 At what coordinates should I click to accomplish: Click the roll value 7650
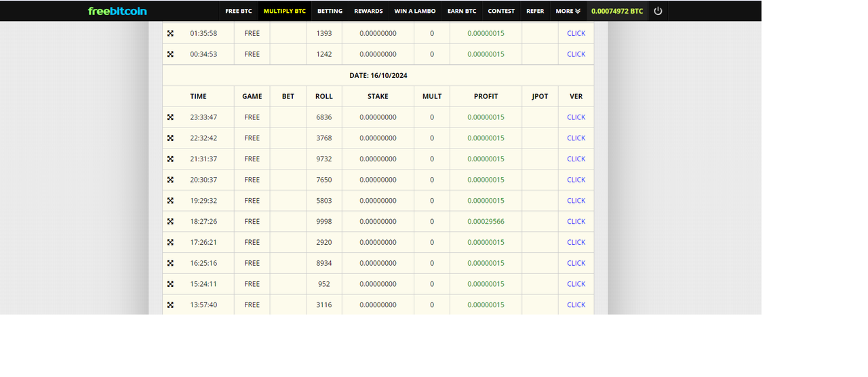pos(324,180)
